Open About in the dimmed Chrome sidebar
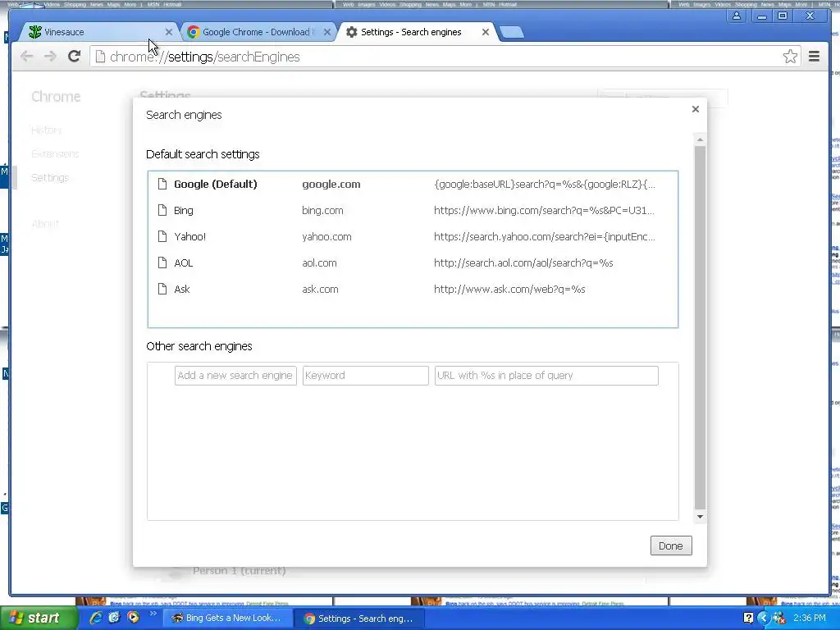 (46, 223)
